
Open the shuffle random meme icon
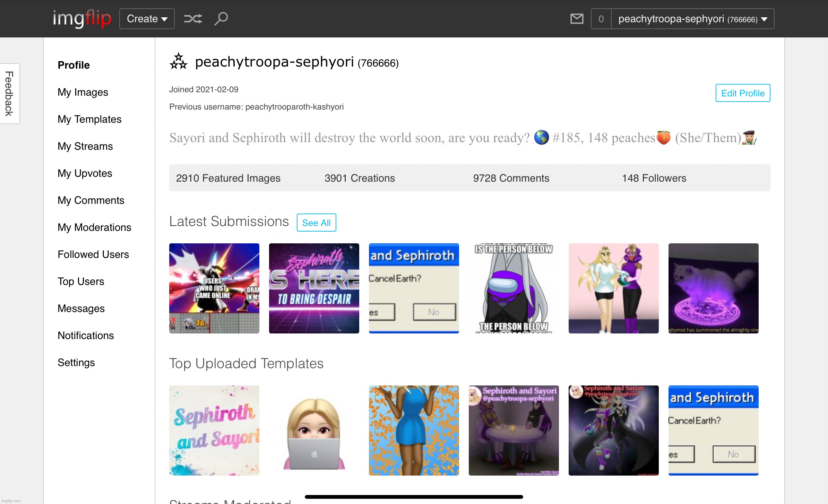point(193,19)
